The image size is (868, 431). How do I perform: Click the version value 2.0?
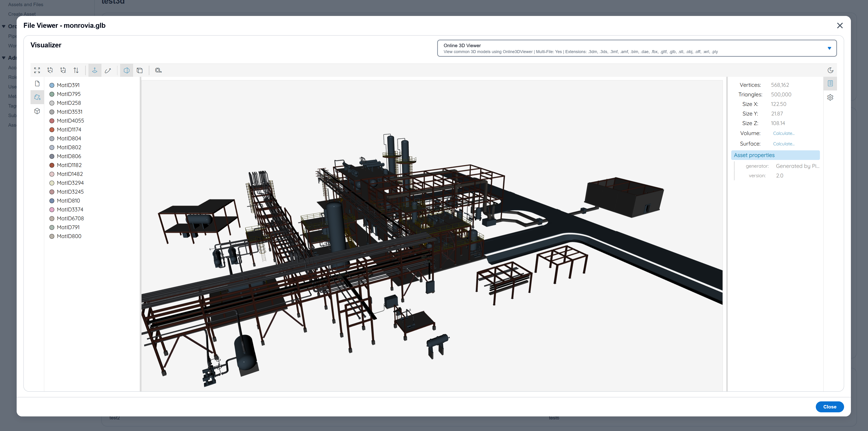pos(779,176)
